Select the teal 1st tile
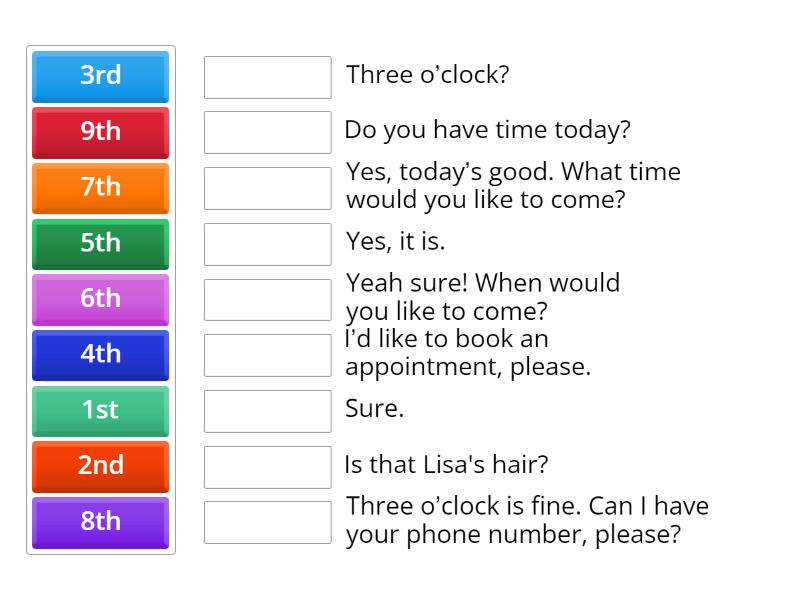Screen dimensions: 800x600 click(x=100, y=410)
